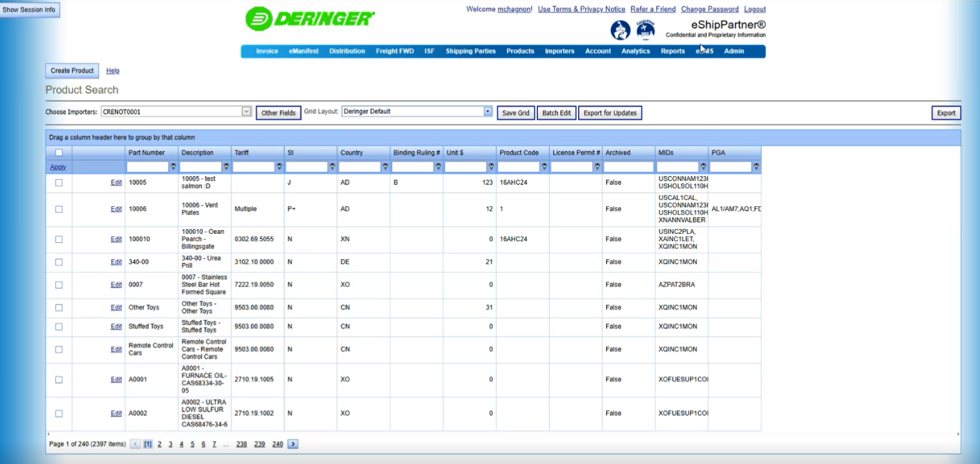The image size is (980, 464).
Task: Open the Shipping Parties menu
Action: pyautogui.click(x=471, y=52)
